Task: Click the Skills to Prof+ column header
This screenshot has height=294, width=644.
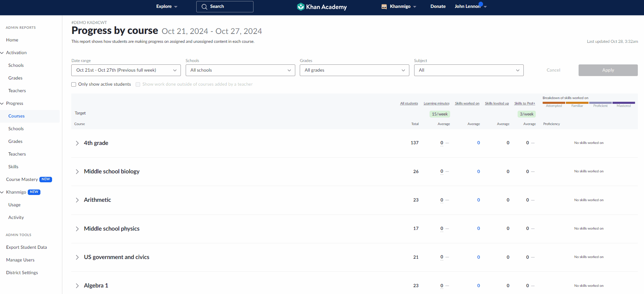Action: pos(524,103)
